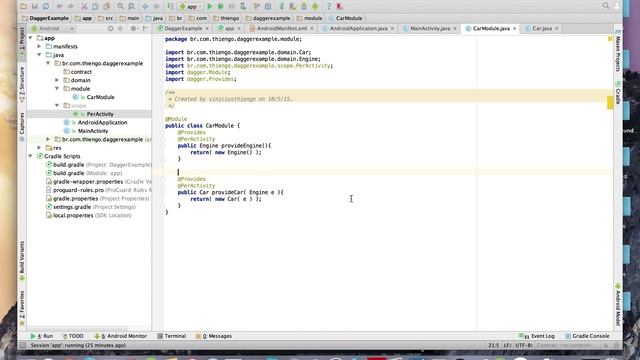The image size is (640, 360).
Task: Expand the res folder
Action: tap(40, 148)
